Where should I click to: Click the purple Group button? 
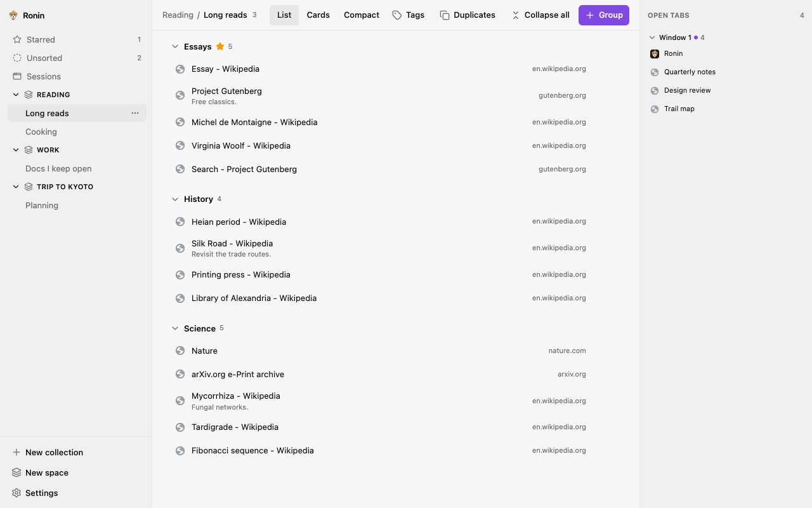pos(604,15)
